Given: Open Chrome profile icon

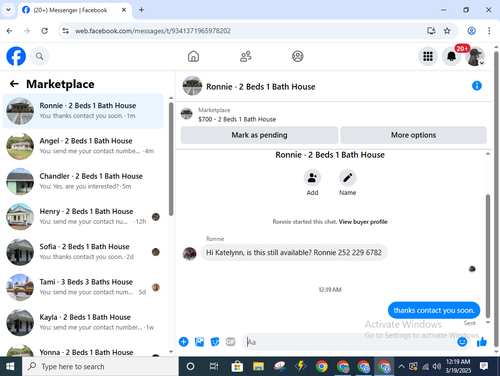Looking at the screenshot, I should click(x=471, y=31).
